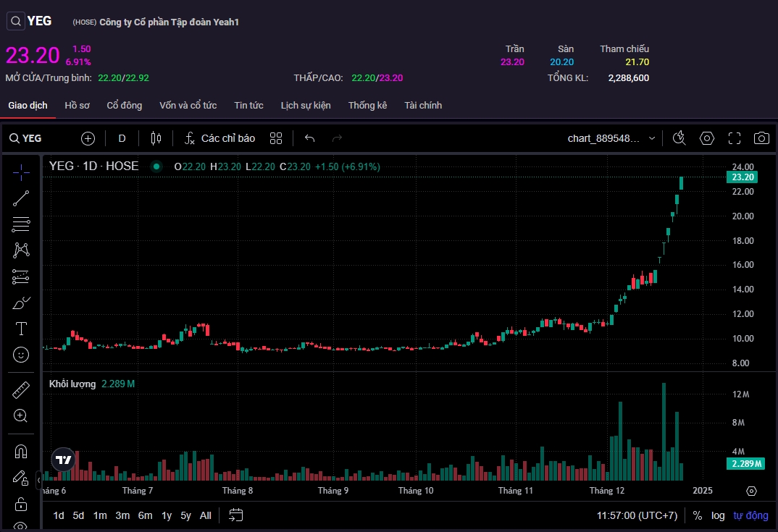Screen dimensions: 778x532
Task: Click the TradingView logo on chart
Action: coord(64,460)
